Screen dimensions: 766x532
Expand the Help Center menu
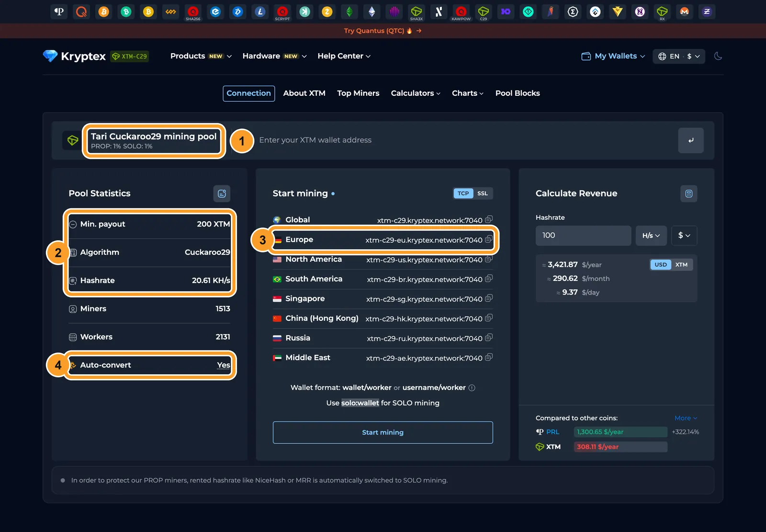point(344,56)
